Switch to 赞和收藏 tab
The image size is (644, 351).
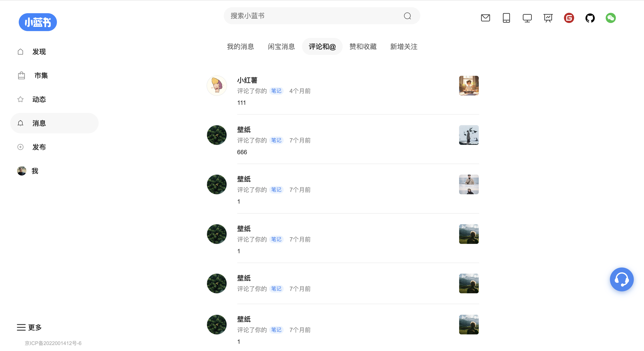point(363,47)
